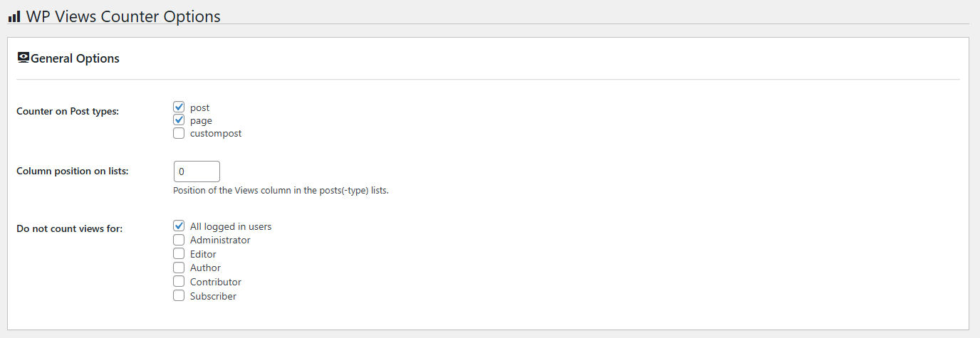The height and width of the screenshot is (338, 980).
Task: Click the 'Column position on lists:' label
Action: [x=72, y=171]
